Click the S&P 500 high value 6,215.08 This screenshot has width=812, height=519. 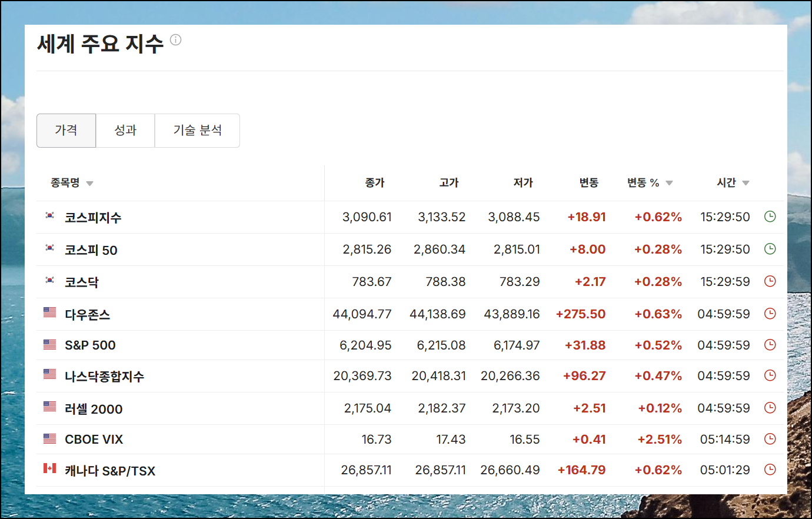click(441, 345)
